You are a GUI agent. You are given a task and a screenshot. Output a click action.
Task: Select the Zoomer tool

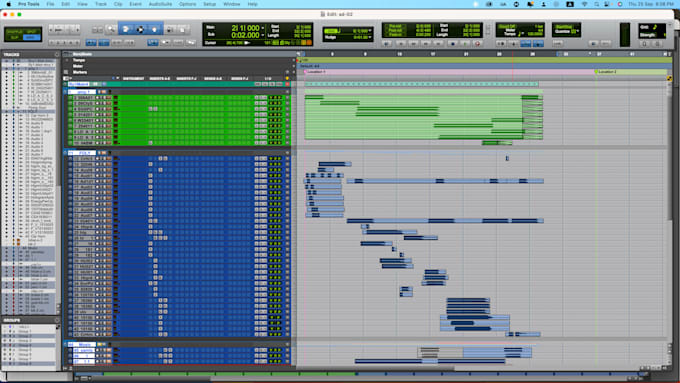(x=111, y=29)
